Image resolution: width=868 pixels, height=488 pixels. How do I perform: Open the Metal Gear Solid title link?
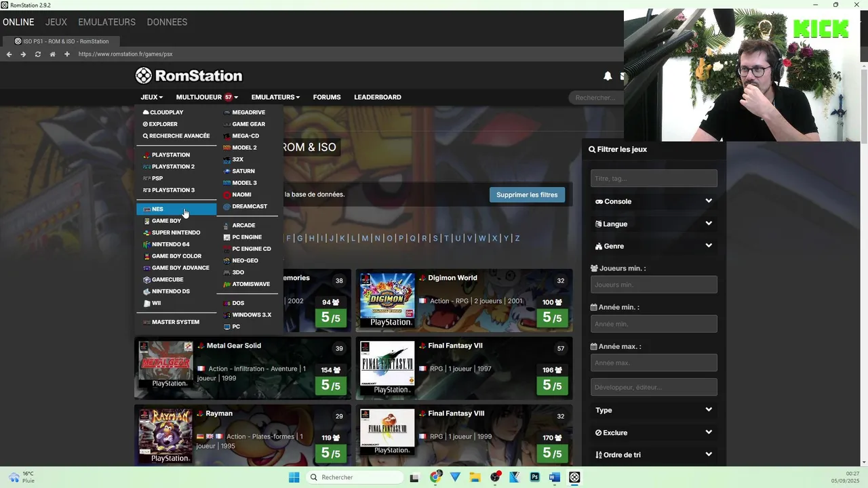(234, 346)
